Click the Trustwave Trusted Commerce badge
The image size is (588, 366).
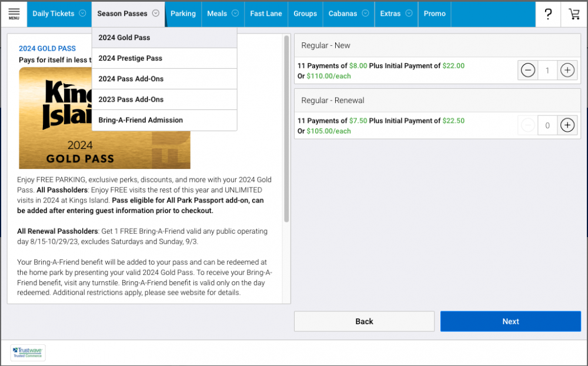pyautogui.click(x=28, y=352)
